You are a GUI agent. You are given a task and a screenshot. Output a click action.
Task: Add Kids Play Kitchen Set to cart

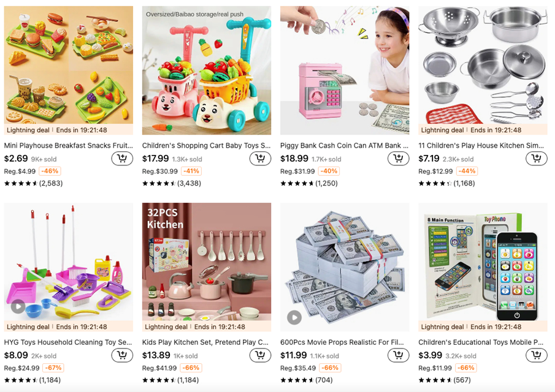tap(260, 355)
